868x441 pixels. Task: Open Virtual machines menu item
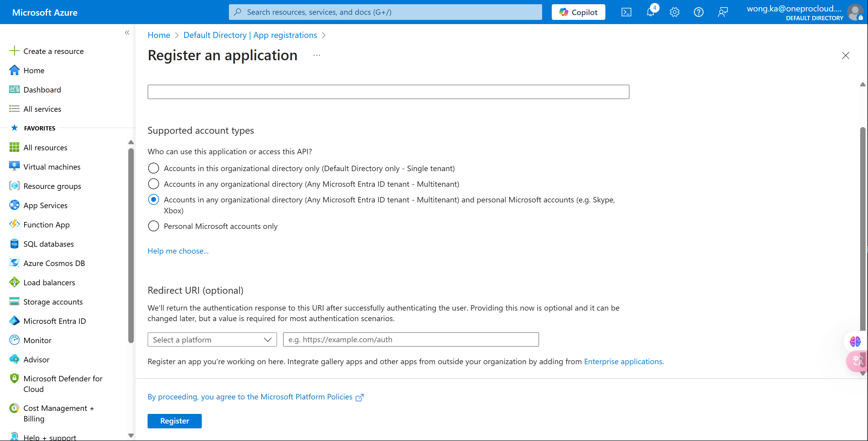click(x=52, y=167)
